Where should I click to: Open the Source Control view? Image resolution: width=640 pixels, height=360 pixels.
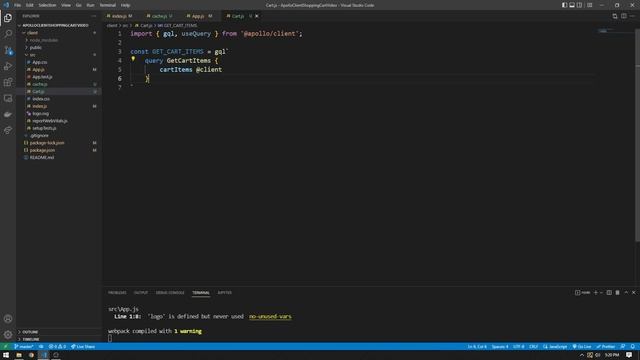tap(8, 50)
